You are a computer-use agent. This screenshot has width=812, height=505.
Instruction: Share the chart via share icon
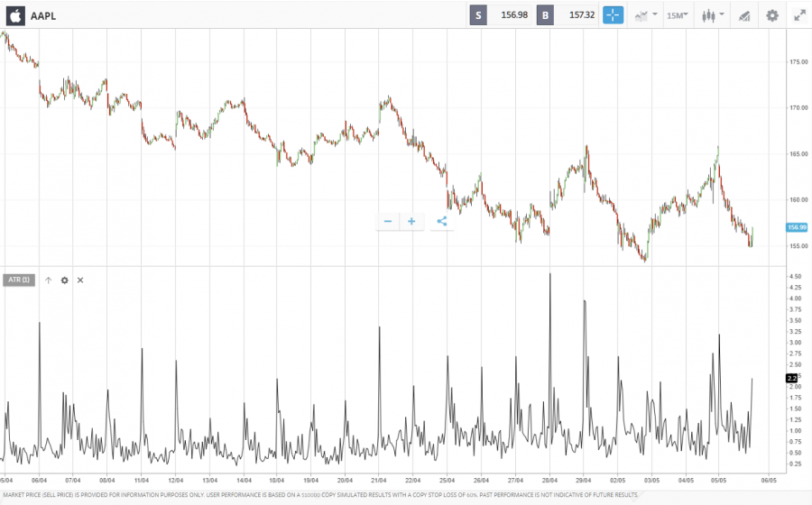pyautogui.click(x=442, y=222)
